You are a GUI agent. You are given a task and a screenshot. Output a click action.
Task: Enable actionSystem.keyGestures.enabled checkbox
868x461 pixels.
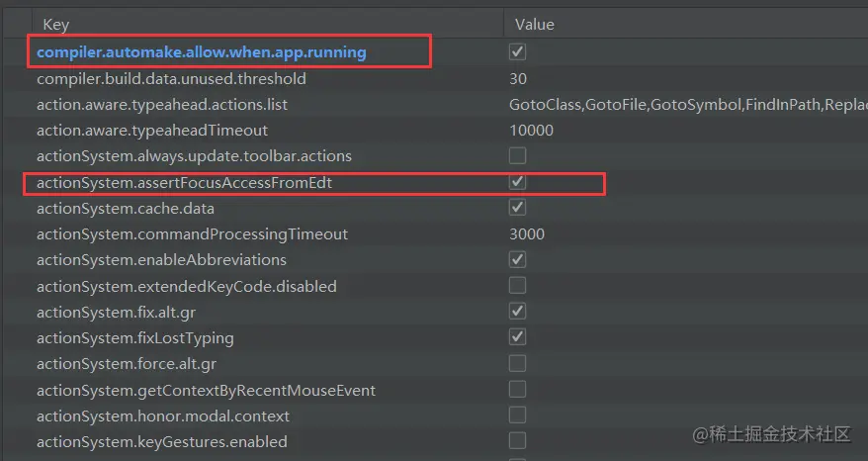(518, 441)
